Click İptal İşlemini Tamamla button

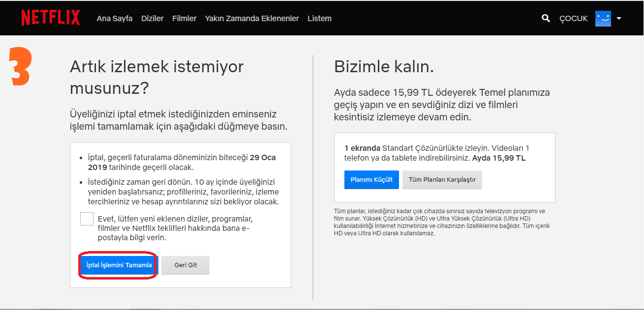tap(119, 265)
